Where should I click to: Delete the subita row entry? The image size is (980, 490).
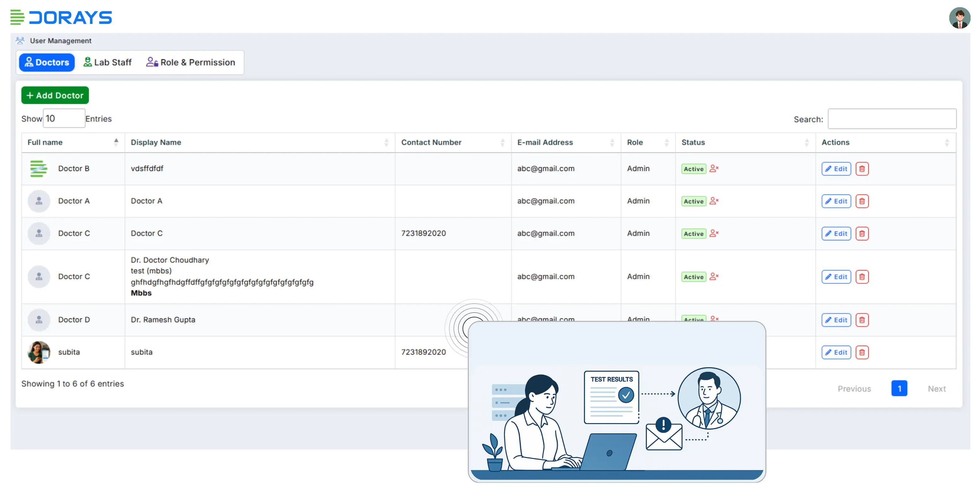(862, 352)
